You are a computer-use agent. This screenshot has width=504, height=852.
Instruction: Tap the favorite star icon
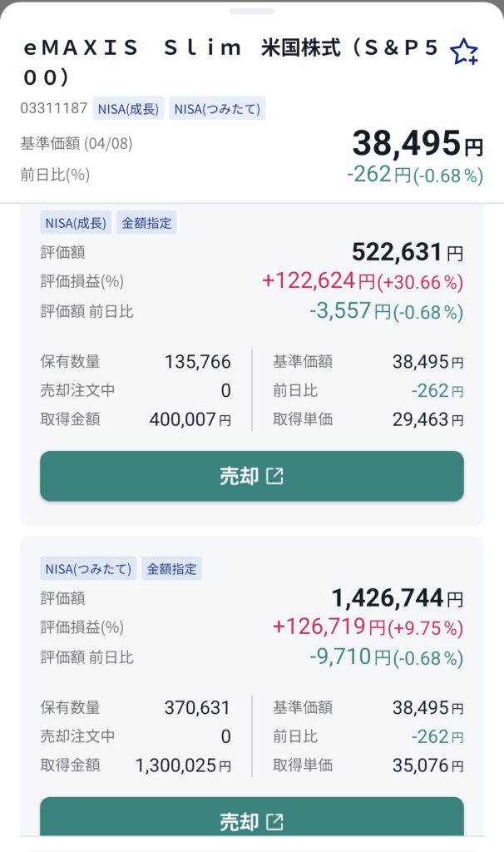464,52
